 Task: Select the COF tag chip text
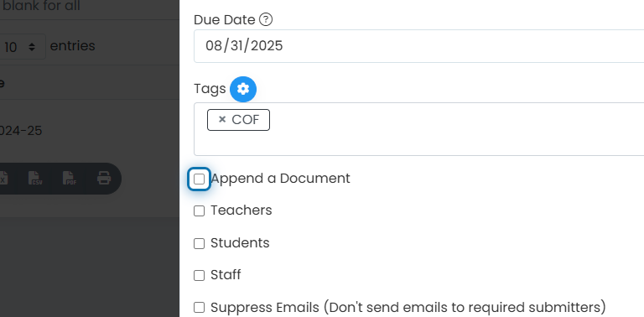(245, 119)
